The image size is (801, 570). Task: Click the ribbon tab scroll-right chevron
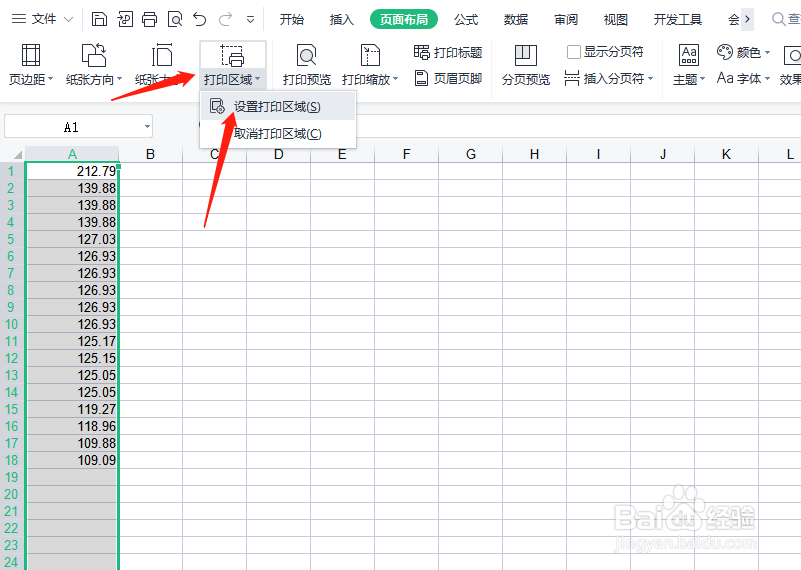point(747,19)
